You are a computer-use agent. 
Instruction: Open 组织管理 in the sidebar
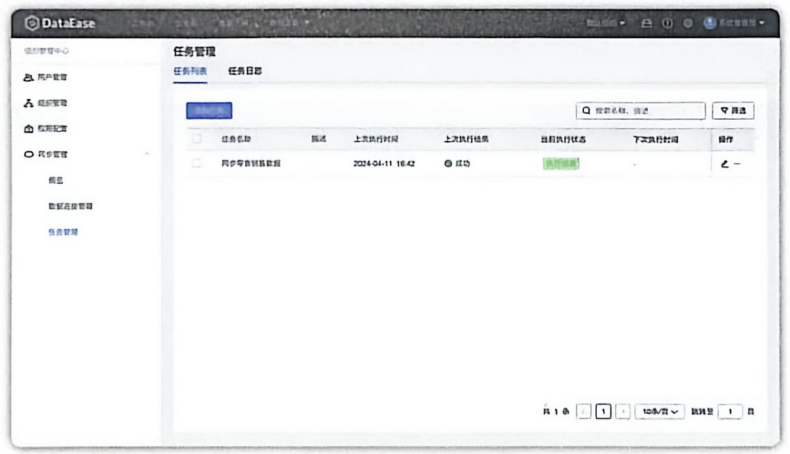click(52, 103)
